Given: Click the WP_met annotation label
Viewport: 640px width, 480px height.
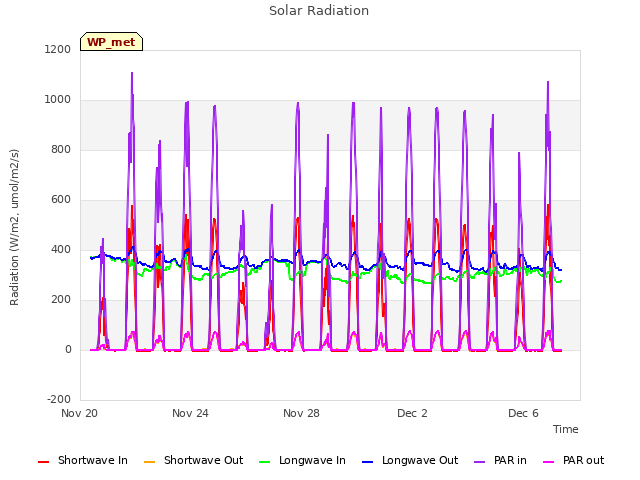Looking at the screenshot, I should [x=111, y=42].
